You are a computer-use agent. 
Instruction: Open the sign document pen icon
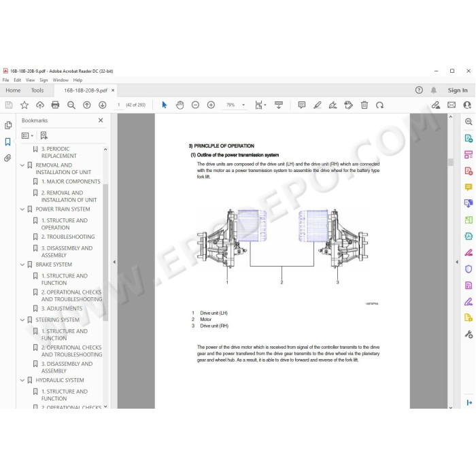pos(333,105)
